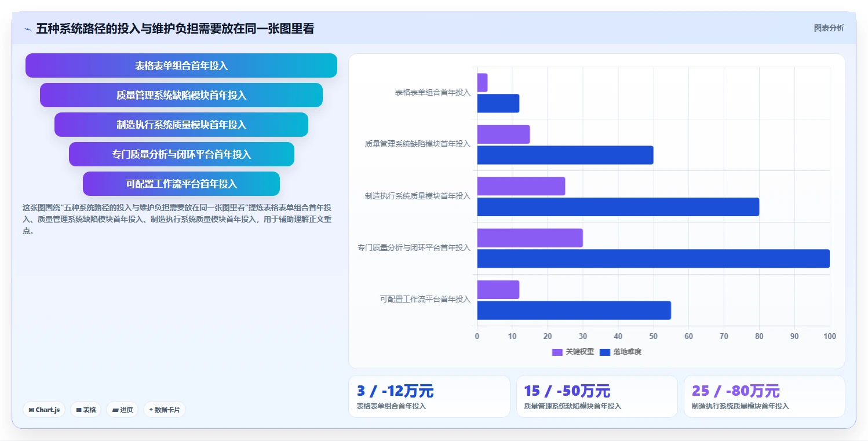Click the 图表分析 label in header
This screenshot has width=868, height=441.
(829, 28)
